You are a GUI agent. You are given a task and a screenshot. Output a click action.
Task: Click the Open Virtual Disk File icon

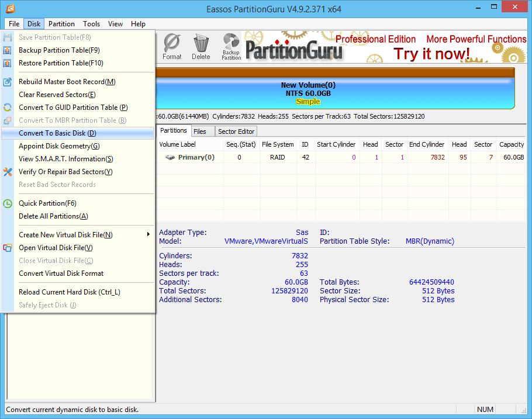pos(7,248)
